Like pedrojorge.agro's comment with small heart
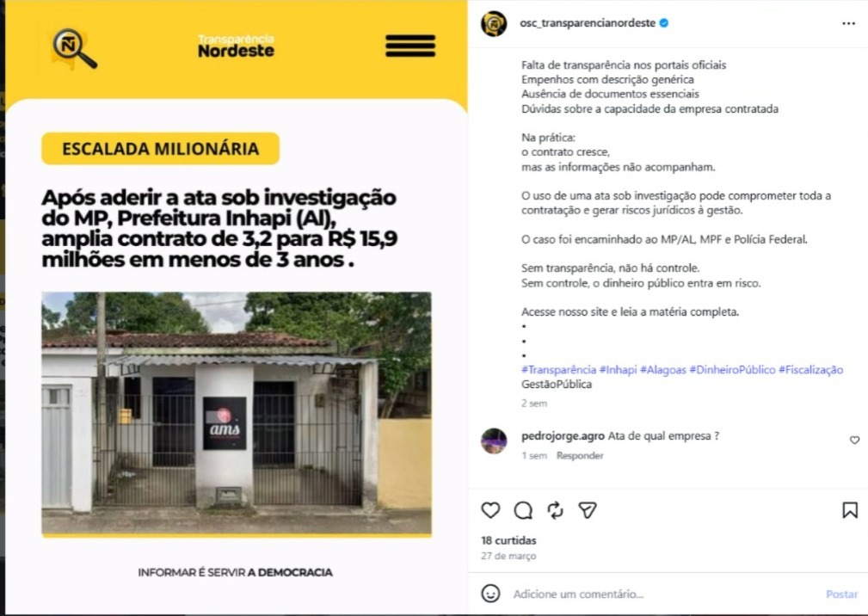Viewport: 868px width, 616px height. click(855, 440)
